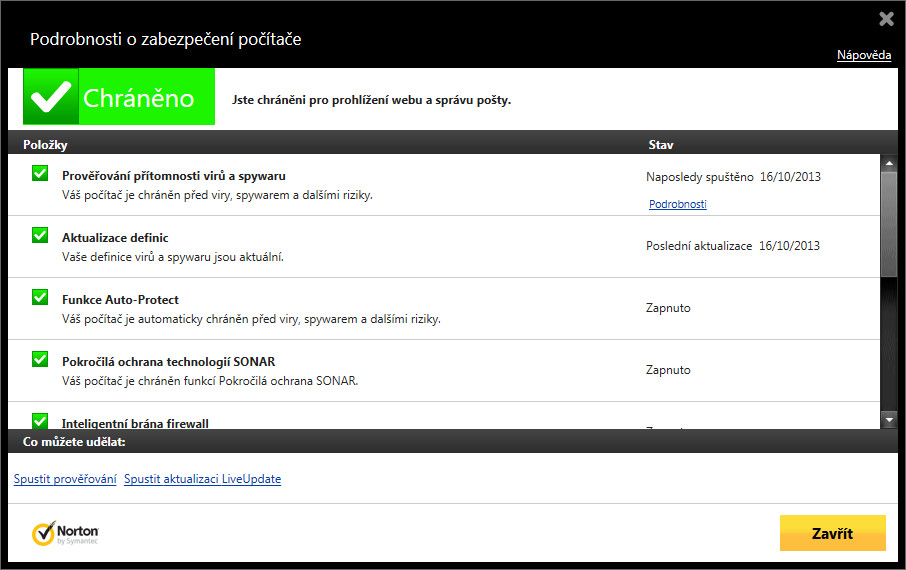Select the Funkce Auto-Protect title
The image size is (906, 570).
point(120,299)
